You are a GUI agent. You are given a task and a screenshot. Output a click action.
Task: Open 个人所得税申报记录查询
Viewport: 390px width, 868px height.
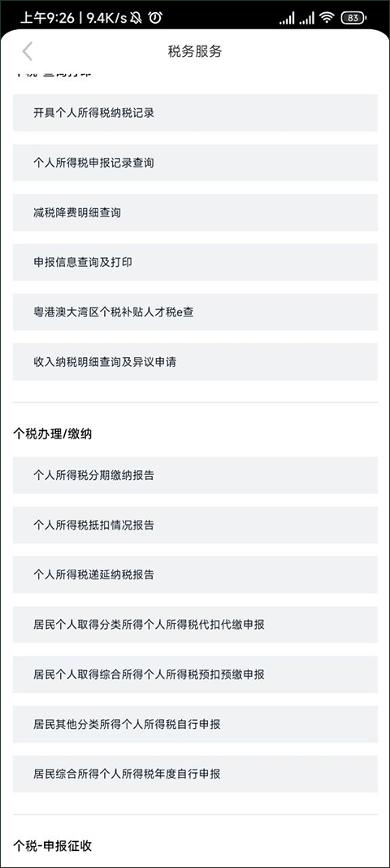click(x=195, y=163)
